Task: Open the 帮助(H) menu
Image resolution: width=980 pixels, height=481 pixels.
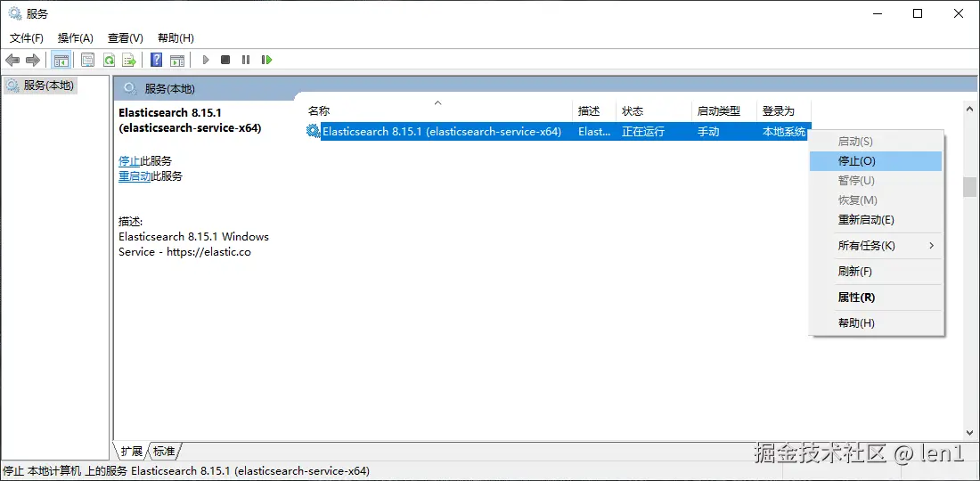Action: [176, 38]
